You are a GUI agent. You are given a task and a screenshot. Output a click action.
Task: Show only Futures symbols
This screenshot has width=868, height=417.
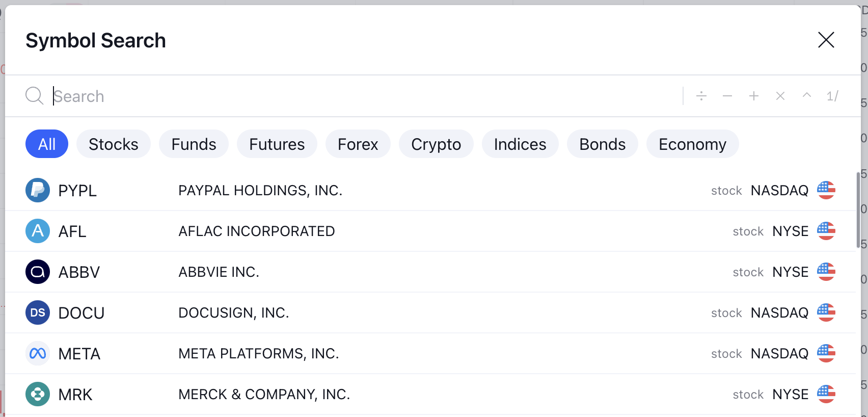tap(277, 144)
